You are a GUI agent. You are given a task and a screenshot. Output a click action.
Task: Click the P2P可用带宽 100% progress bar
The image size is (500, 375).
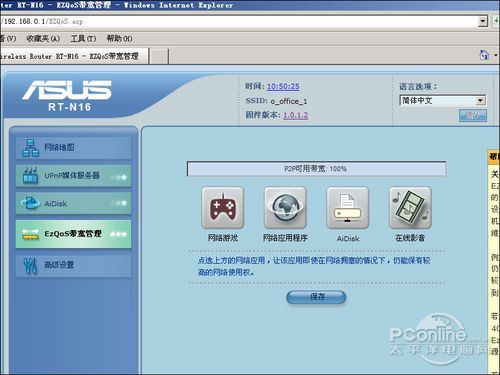pos(316,169)
